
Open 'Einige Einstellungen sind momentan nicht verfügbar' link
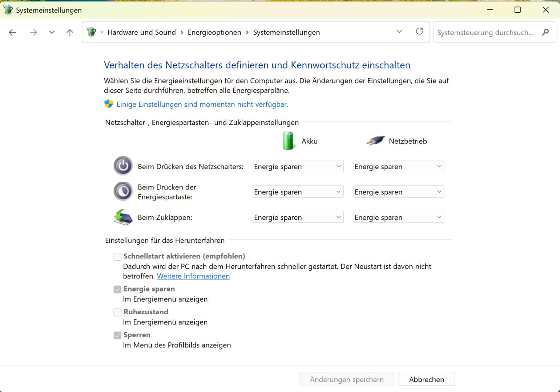pyautogui.click(x=202, y=104)
